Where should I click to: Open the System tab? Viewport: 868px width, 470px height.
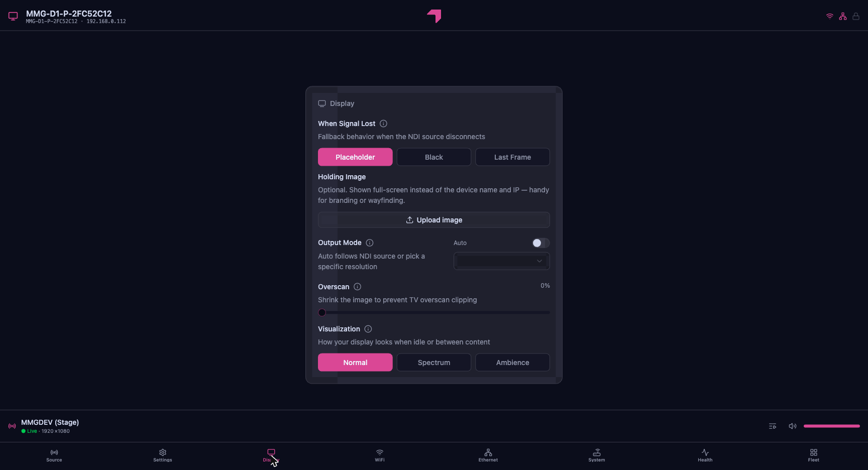[597, 456]
